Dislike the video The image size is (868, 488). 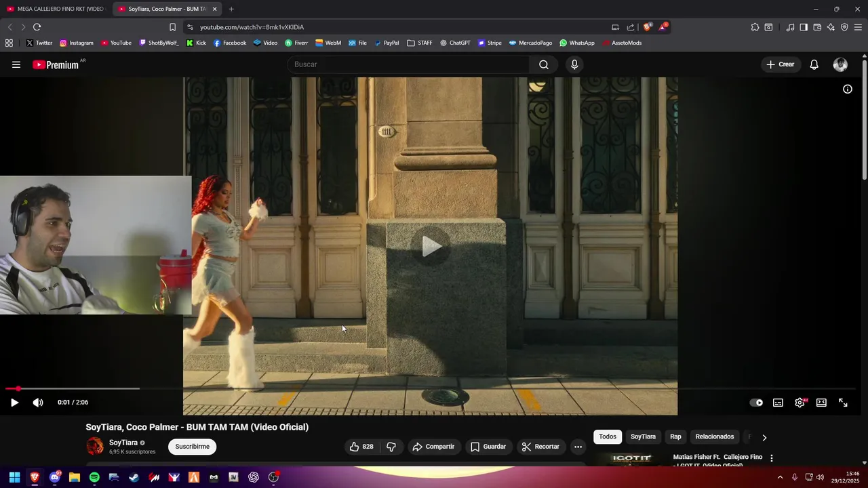[x=391, y=447]
